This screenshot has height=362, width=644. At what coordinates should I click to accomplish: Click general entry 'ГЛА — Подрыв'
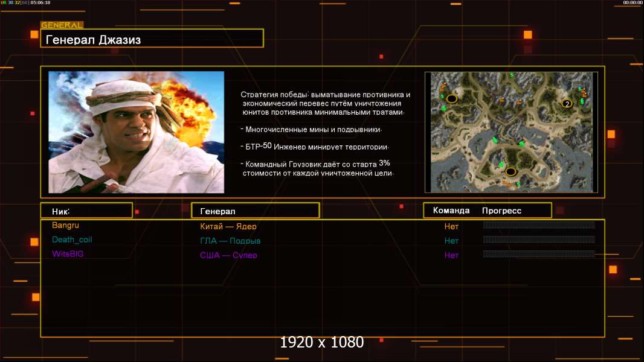tap(230, 241)
